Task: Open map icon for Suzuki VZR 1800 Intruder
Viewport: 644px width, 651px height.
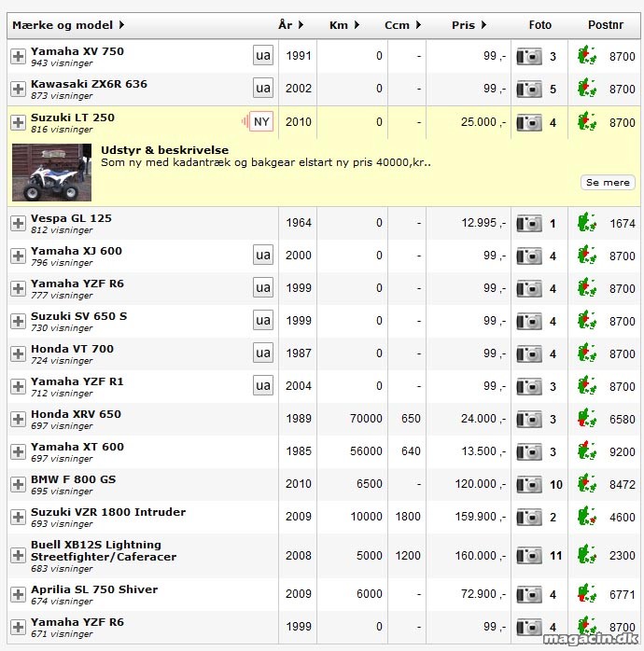Action: tap(587, 517)
